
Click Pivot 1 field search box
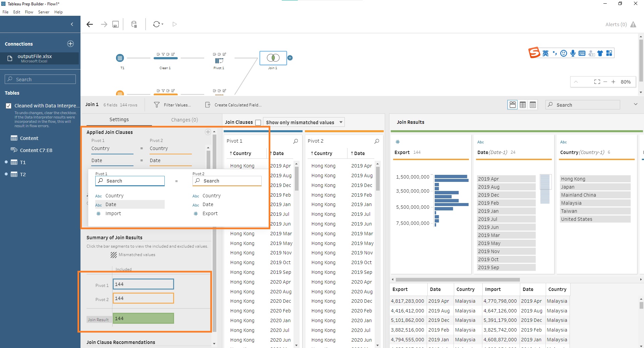click(x=130, y=181)
